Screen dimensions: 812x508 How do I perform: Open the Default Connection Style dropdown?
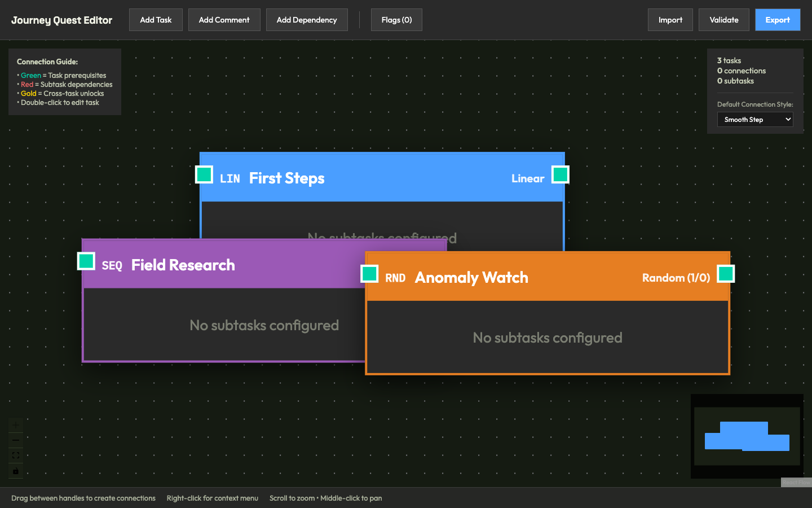click(x=755, y=120)
